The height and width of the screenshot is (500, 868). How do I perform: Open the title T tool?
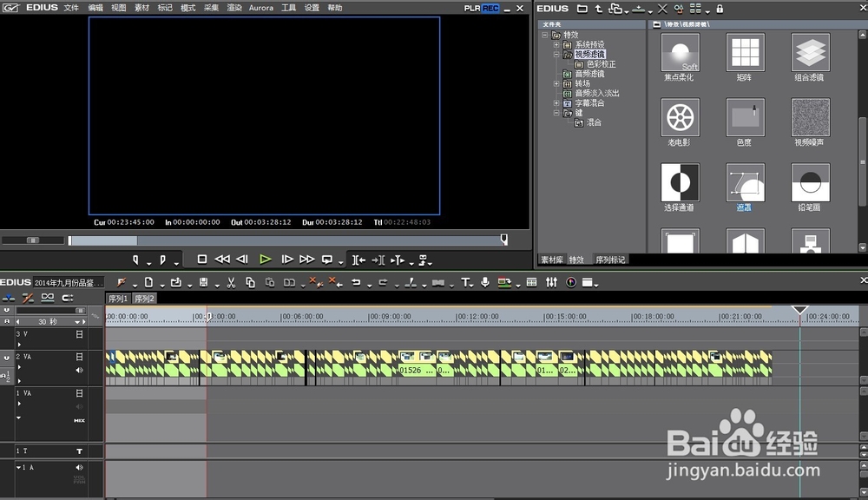(x=465, y=282)
